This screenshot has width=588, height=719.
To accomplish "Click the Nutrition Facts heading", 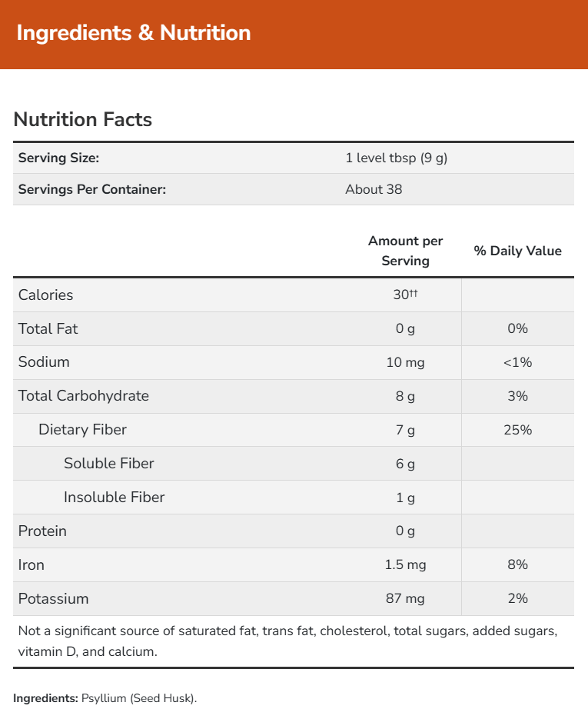I will [x=83, y=119].
